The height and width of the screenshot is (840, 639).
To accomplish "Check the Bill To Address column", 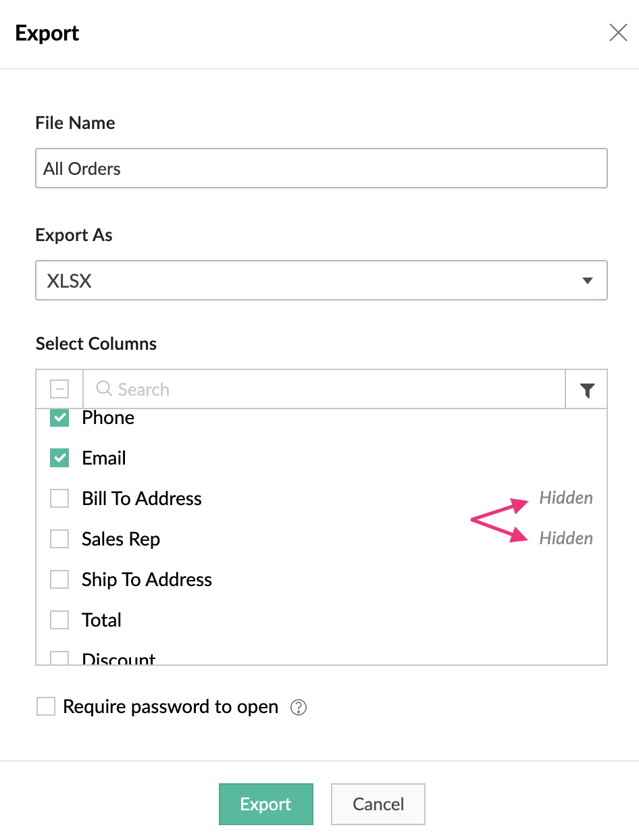I will tap(59, 499).
